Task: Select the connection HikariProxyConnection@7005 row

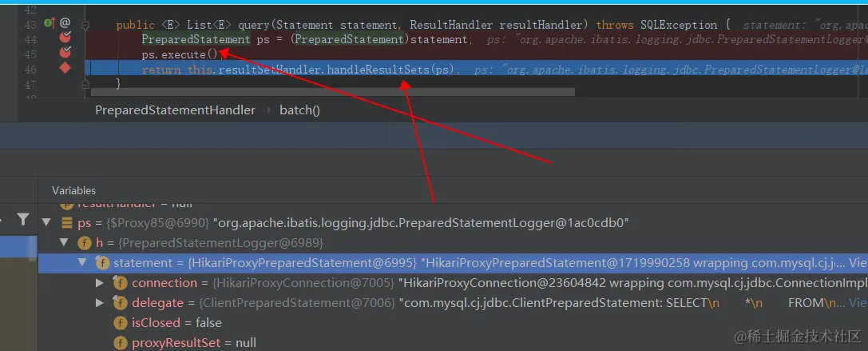Action: pos(453,283)
